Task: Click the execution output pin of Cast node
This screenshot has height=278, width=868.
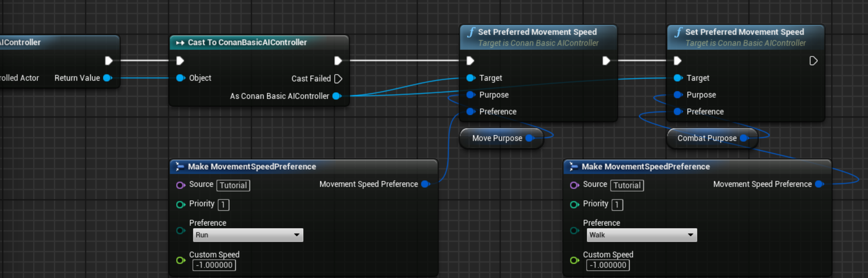Action: pyautogui.click(x=338, y=61)
